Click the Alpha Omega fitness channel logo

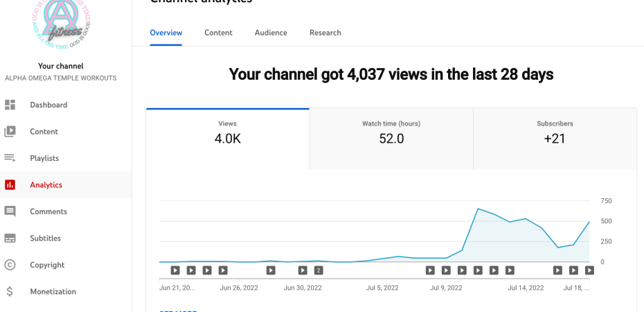(61, 24)
